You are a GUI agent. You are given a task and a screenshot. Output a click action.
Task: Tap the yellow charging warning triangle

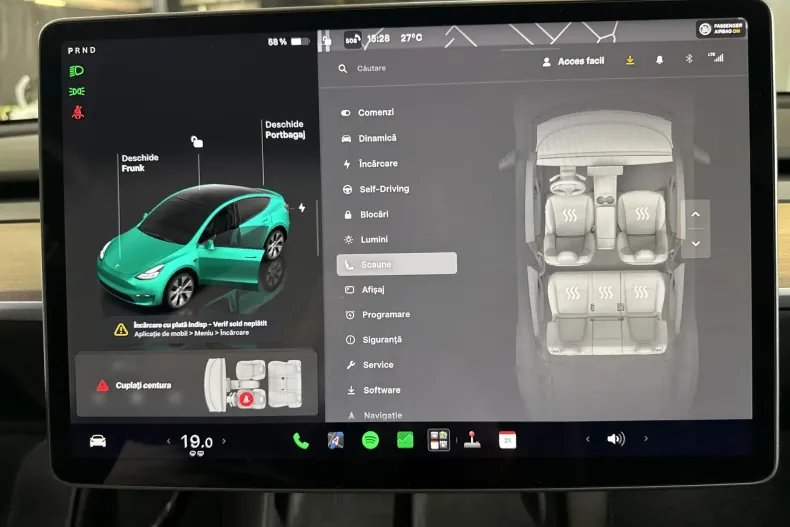pyautogui.click(x=121, y=330)
